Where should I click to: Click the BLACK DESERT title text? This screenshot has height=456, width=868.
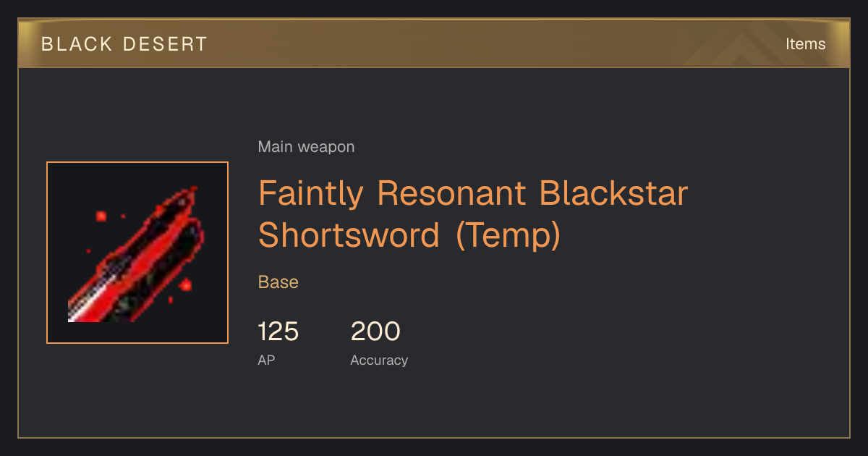[x=124, y=44]
